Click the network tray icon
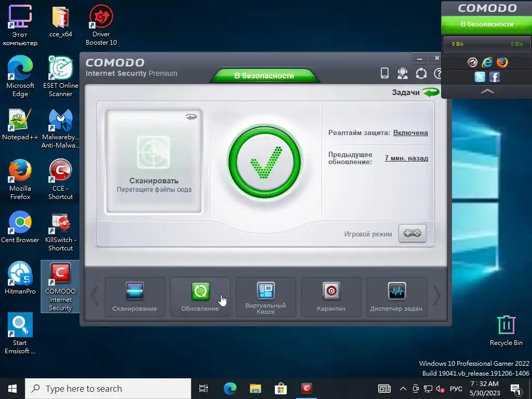 point(428,389)
